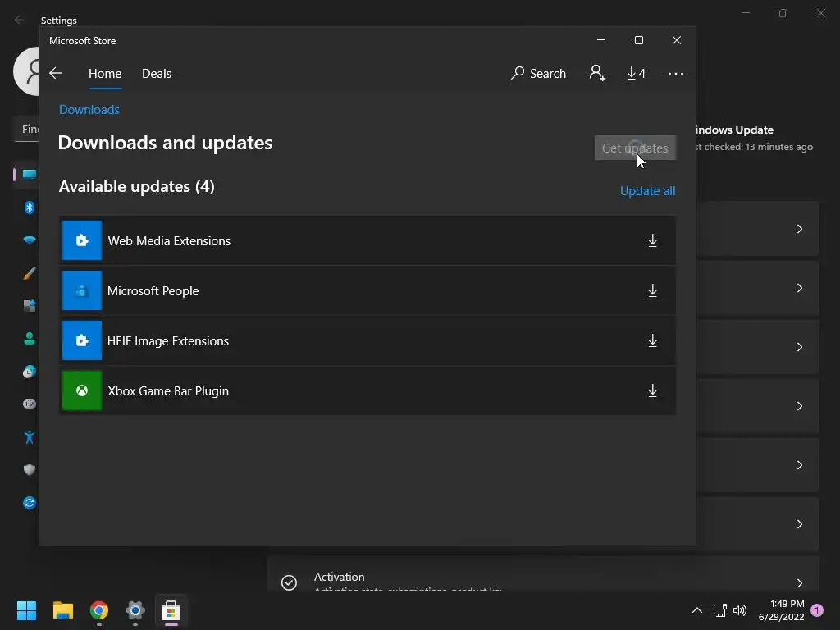
Task: Open Accounts category in Settings sidebar
Action: (x=30, y=339)
